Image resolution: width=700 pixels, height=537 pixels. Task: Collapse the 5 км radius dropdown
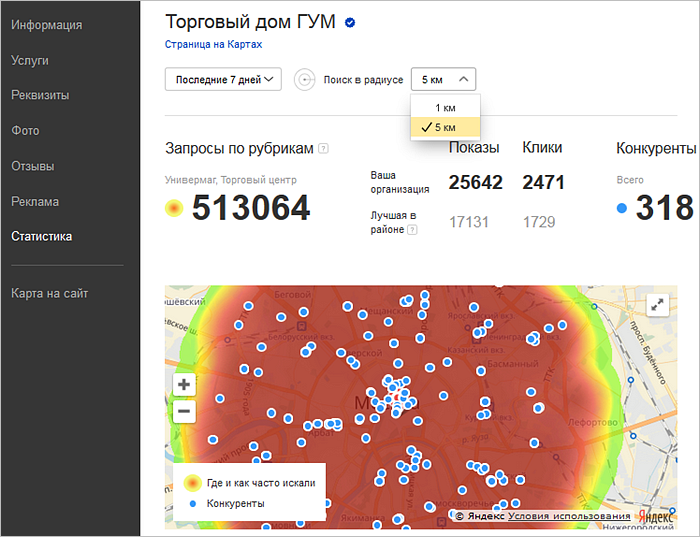(443, 79)
